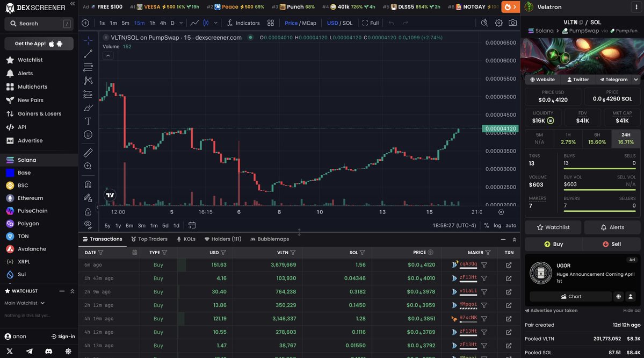Add token to Watchlist button
This screenshot has height=358, width=644.
(x=553, y=227)
